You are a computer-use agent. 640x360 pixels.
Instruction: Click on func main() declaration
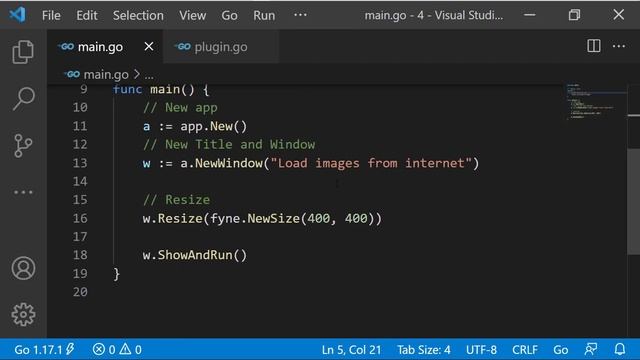click(x=161, y=90)
